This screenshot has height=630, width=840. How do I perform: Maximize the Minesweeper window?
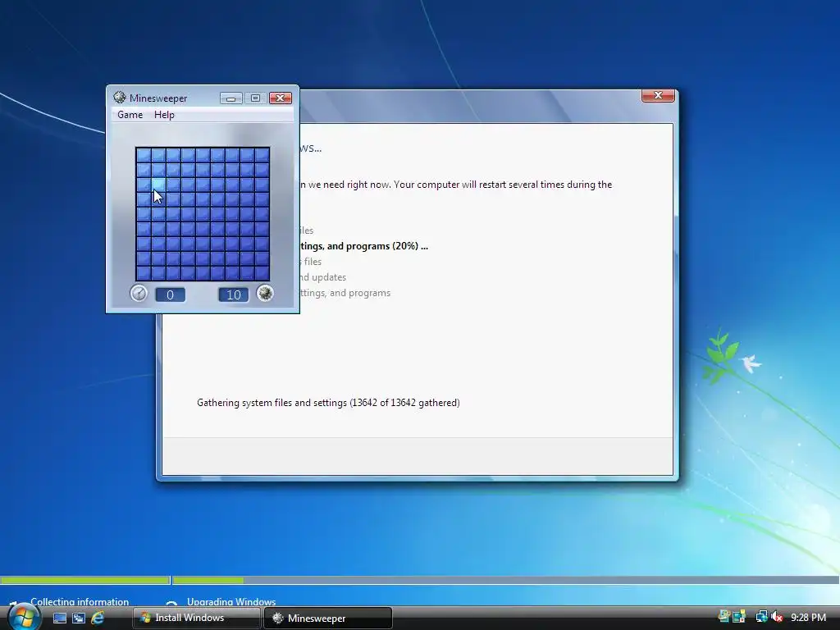(256, 98)
